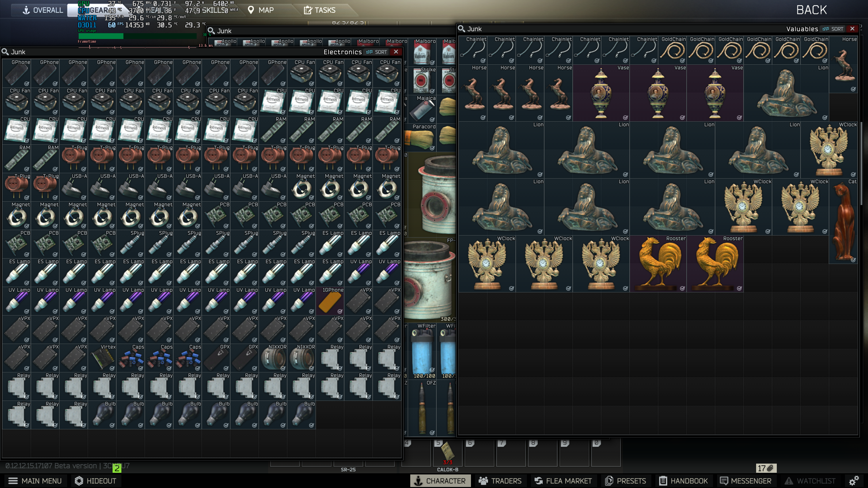Sort the Electronics container
The width and height of the screenshot is (868, 488).
(377, 52)
